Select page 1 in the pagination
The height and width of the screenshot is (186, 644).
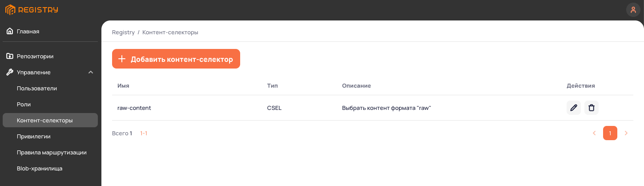click(610, 133)
